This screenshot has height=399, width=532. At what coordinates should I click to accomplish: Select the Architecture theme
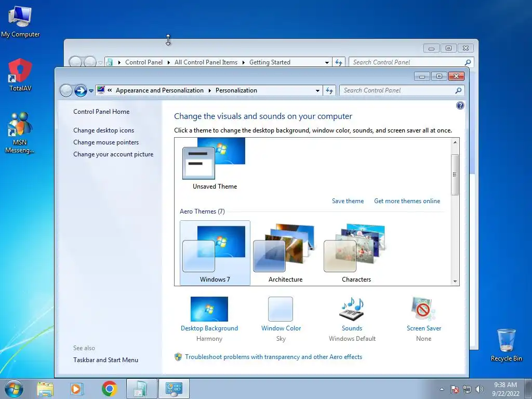click(285, 253)
